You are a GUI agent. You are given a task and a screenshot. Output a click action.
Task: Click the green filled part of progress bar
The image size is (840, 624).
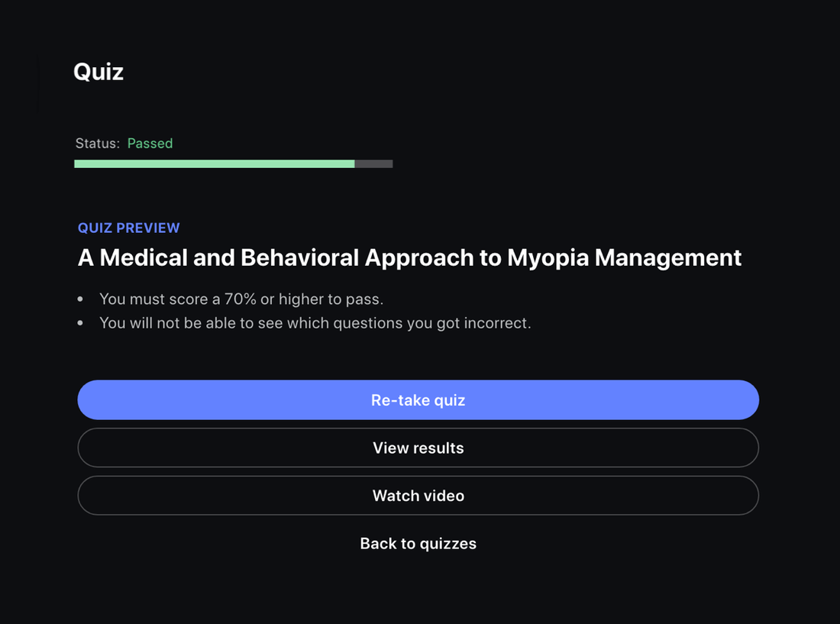[x=214, y=164]
